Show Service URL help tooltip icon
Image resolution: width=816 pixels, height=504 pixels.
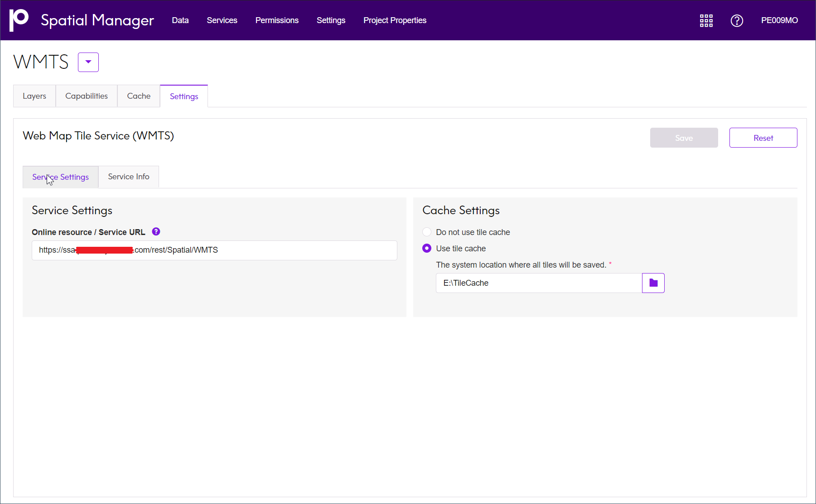coord(156,231)
